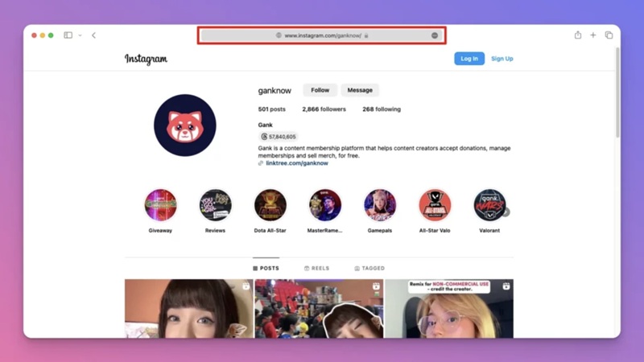Show tab overview icon
This screenshot has height=362, width=644.
(x=609, y=35)
